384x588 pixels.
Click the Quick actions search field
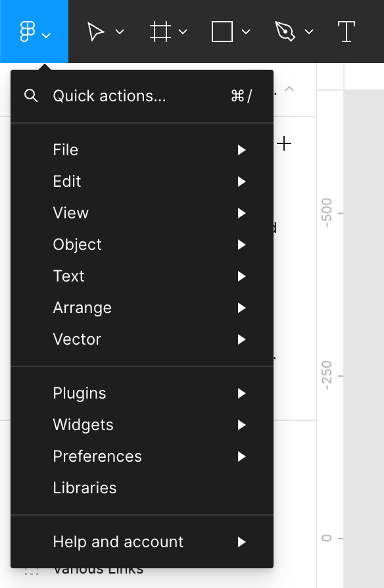132,95
